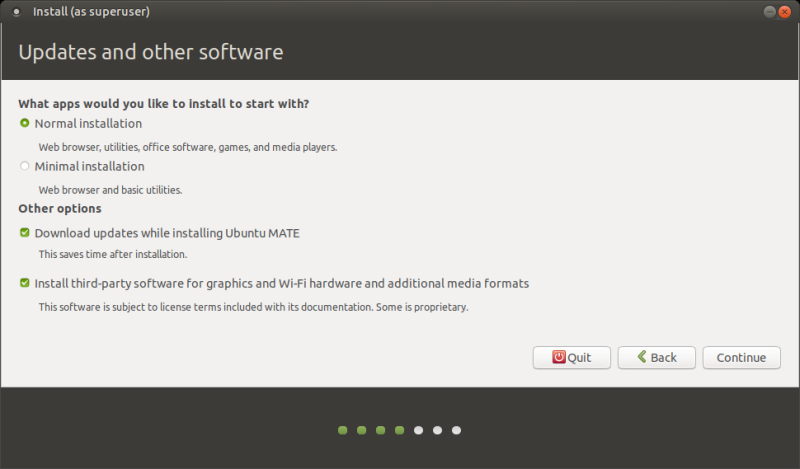This screenshot has height=469, width=800.
Task: Close the installer with the orange X
Action: (783, 11)
